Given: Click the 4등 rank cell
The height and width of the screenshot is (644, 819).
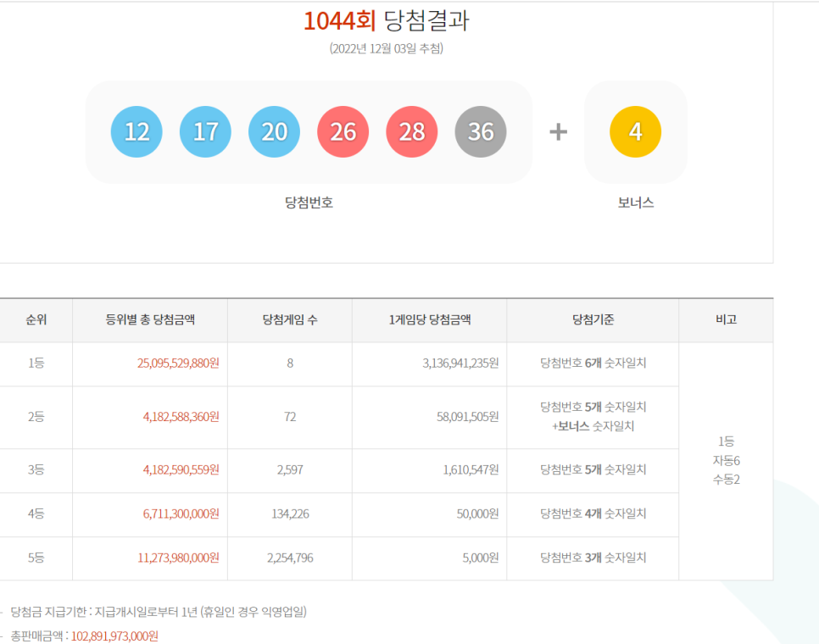Looking at the screenshot, I should point(36,514).
